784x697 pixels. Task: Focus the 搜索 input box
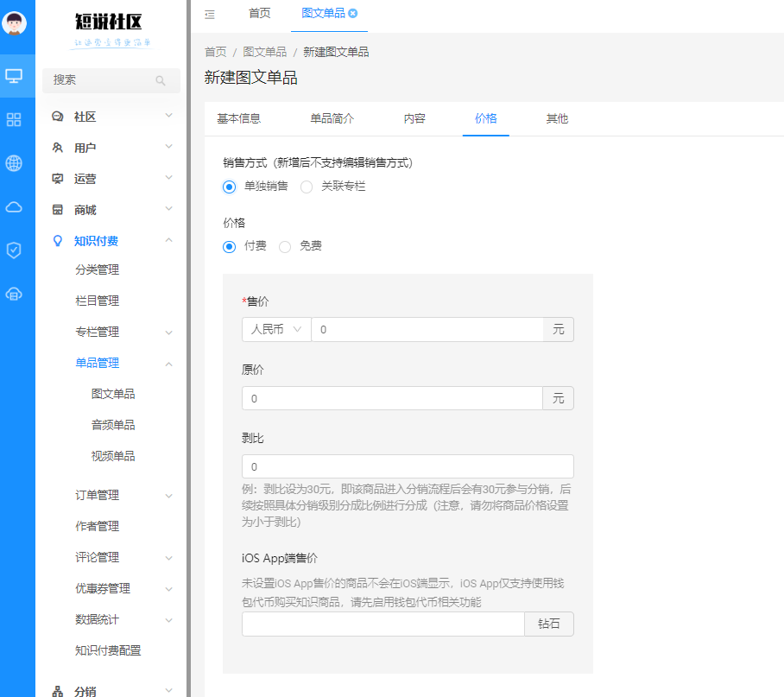click(111, 80)
